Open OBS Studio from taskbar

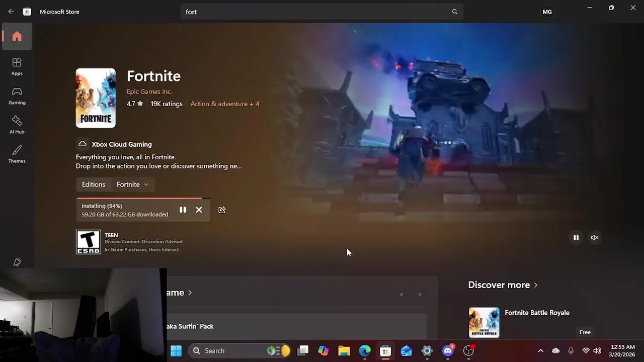[x=468, y=351]
